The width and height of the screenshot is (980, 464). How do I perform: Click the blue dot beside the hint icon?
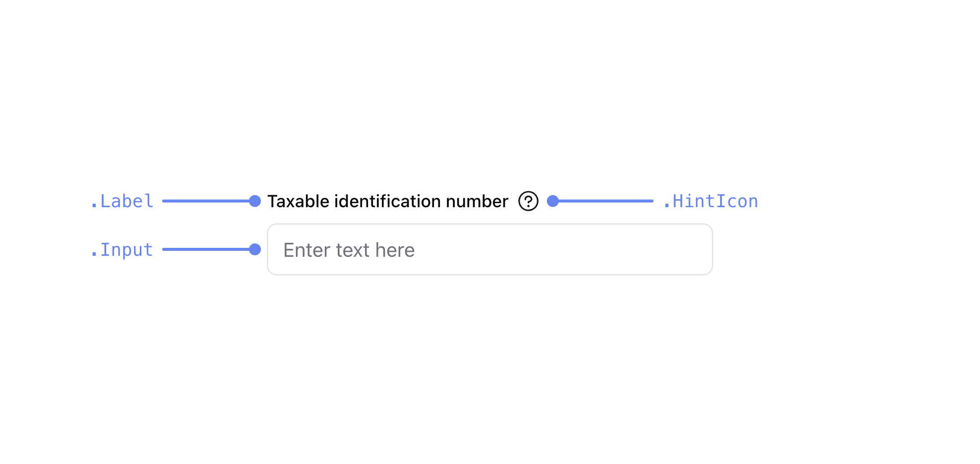(x=553, y=201)
